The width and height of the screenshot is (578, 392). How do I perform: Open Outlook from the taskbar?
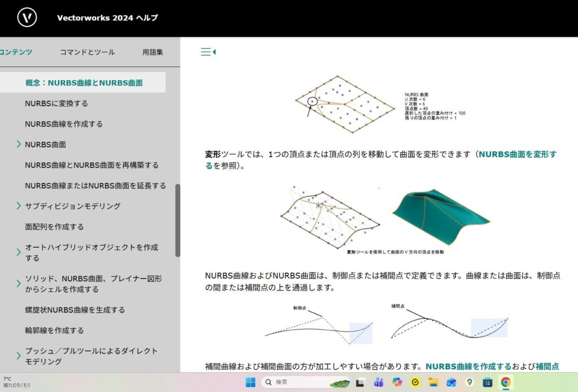(x=451, y=382)
